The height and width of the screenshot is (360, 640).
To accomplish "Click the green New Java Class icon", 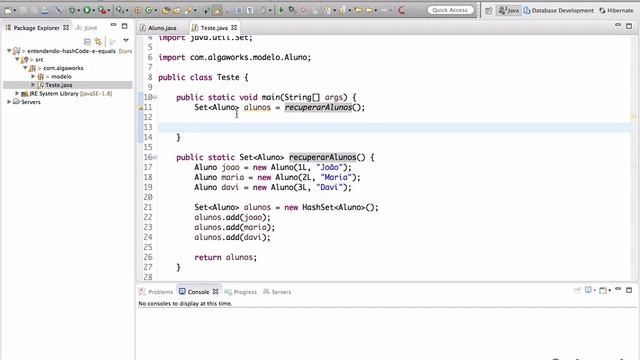I will [x=149, y=10].
